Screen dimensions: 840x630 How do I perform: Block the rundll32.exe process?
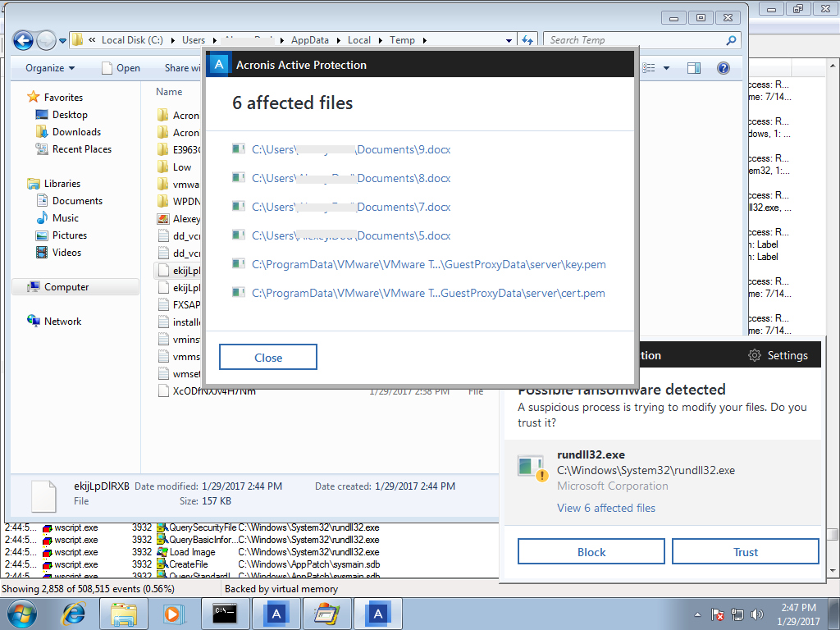(x=591, y=552)
